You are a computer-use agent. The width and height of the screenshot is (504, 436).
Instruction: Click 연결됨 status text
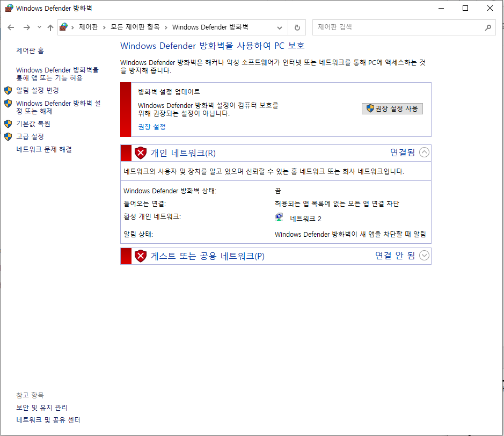click(x=403, y=152)
